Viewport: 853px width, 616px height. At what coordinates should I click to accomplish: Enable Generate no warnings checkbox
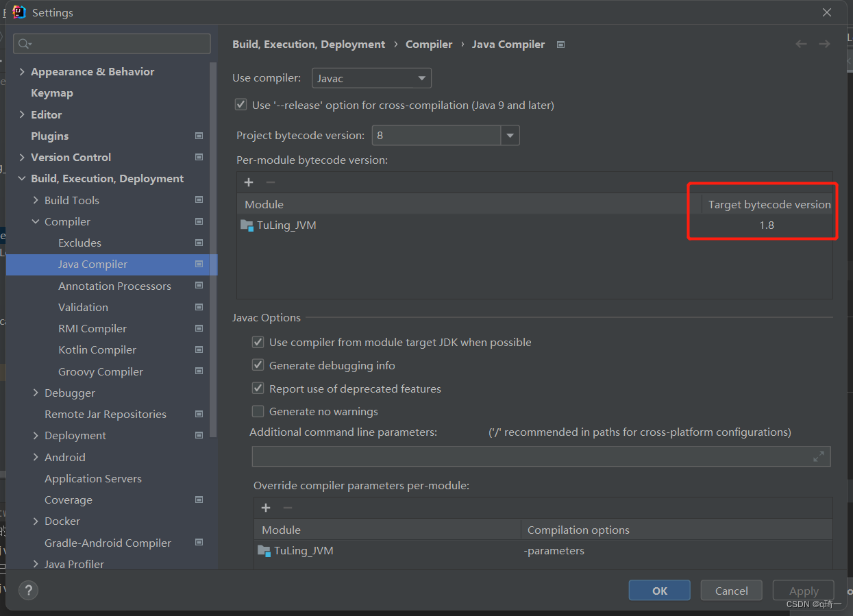click(258, 411)
